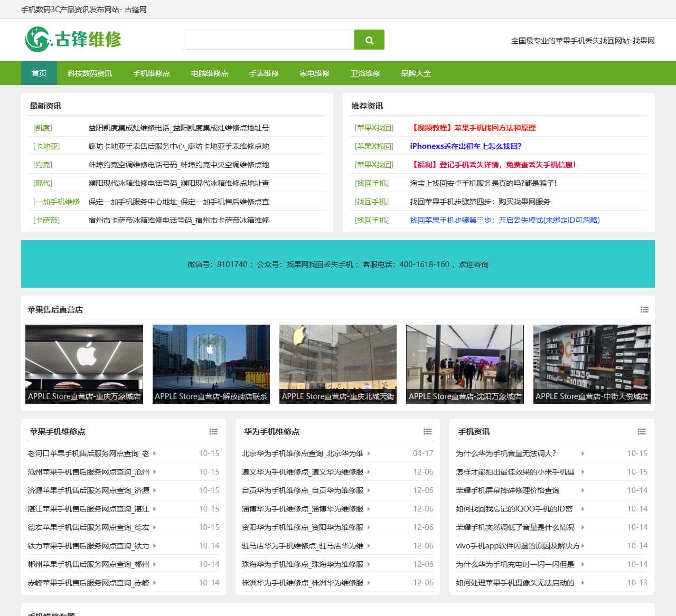
Task: Click arrow next to 自贡华为手机维修点 row
Action: pos(369,490)
